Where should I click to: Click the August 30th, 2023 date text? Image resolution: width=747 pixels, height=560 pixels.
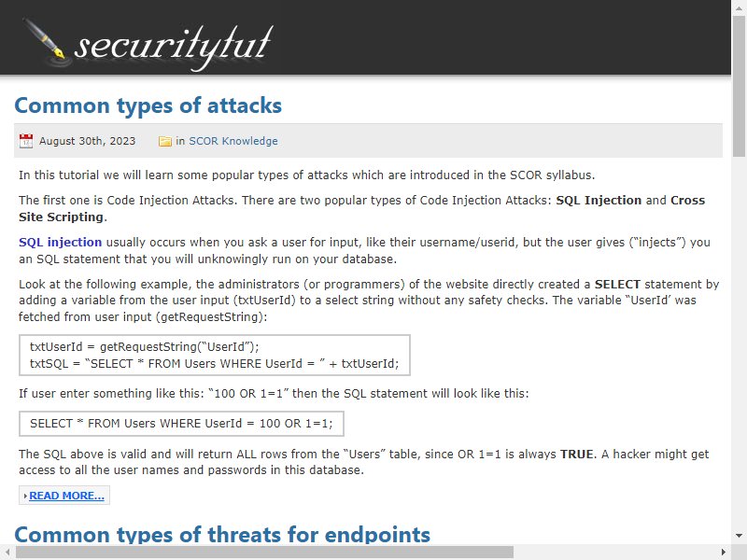tap(87, 141)
